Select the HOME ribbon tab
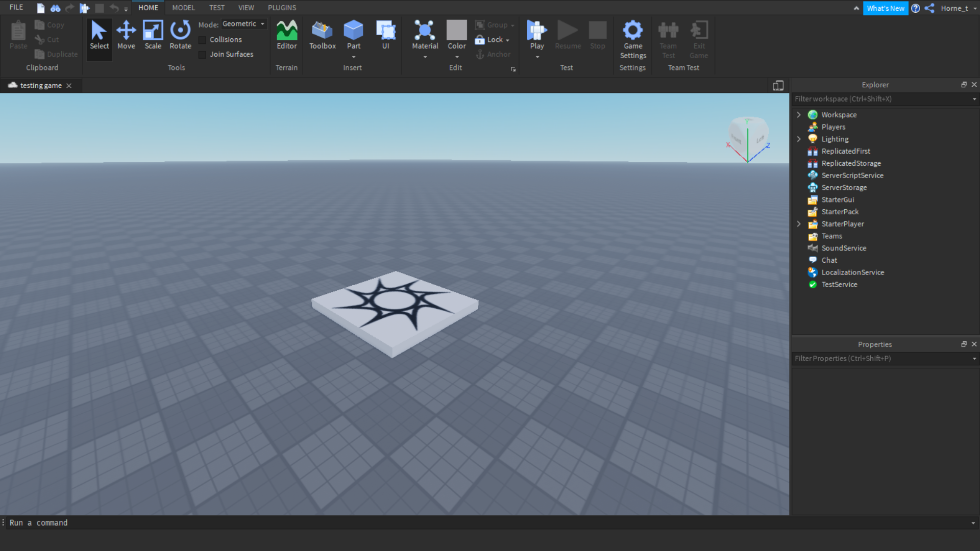This screenshot has height=551, width=980. [148, 8]
